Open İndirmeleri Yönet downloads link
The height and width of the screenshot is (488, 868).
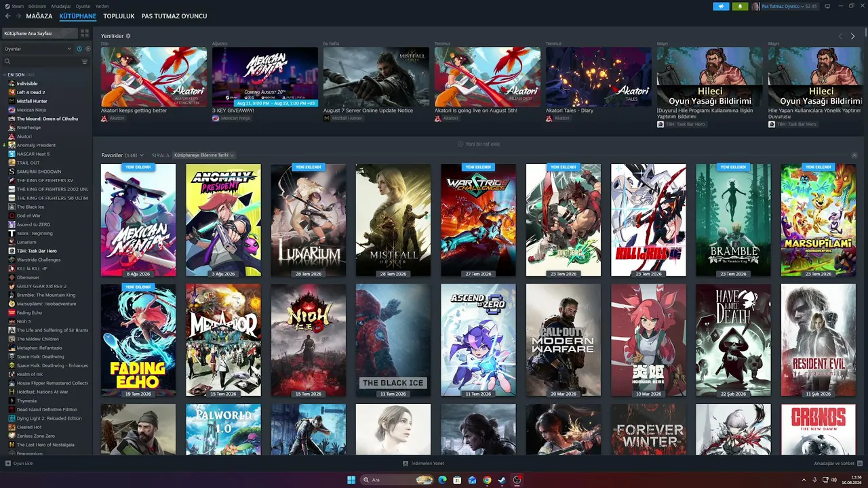(x=423, y=464)
